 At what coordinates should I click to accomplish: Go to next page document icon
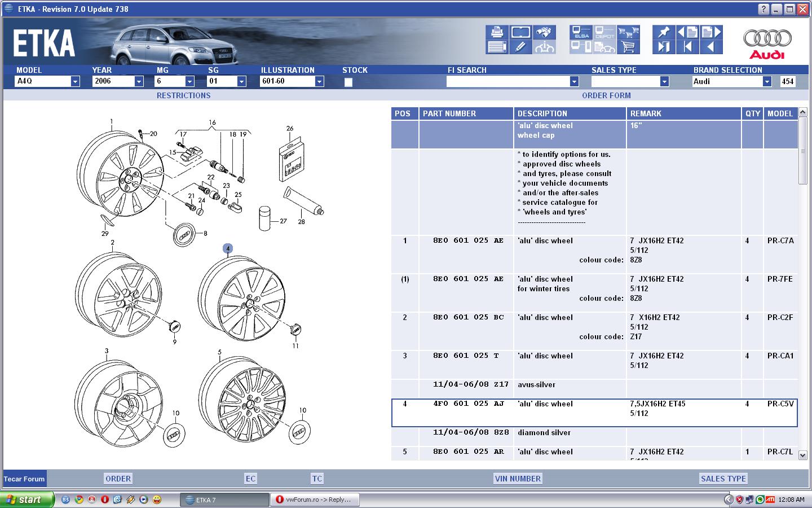click(711, 32)
